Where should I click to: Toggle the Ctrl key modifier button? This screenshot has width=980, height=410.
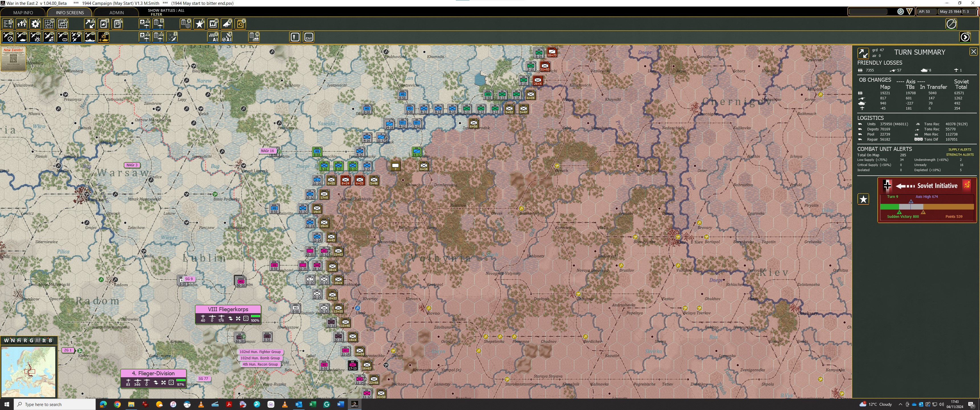point(309,37)
